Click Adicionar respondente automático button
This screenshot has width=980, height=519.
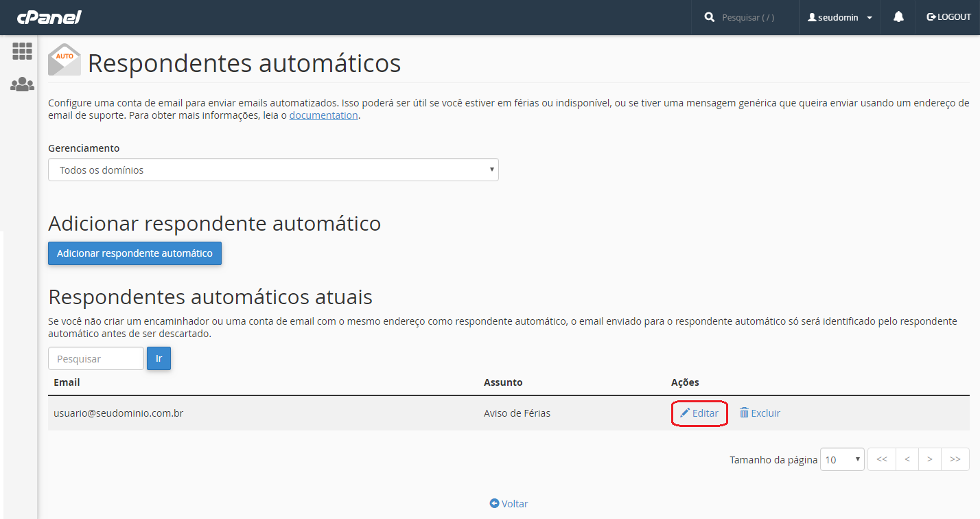click(x=135, y=253)
